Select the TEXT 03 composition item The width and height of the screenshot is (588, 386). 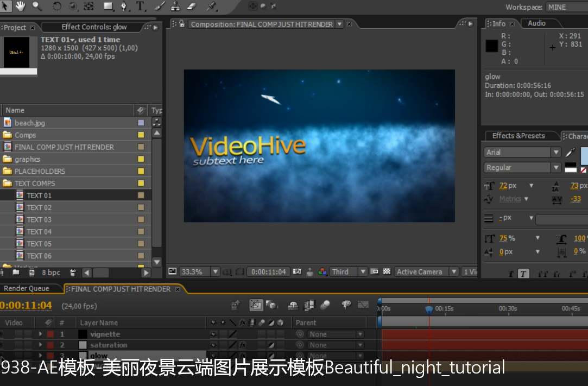(39, 219)
